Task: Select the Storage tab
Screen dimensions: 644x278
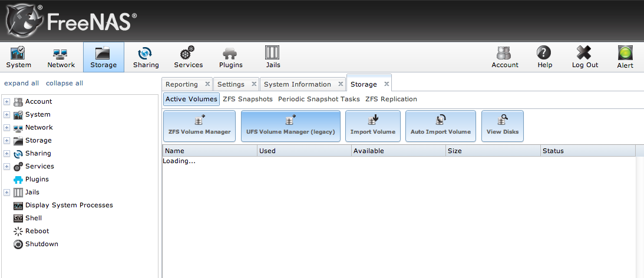Action: coord(364,84)
